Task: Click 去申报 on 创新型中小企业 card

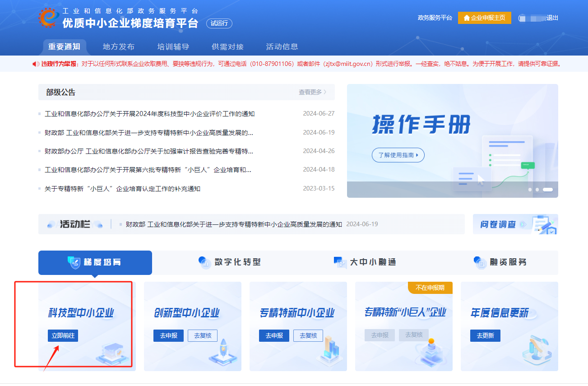Action: (x=168, y=336)
